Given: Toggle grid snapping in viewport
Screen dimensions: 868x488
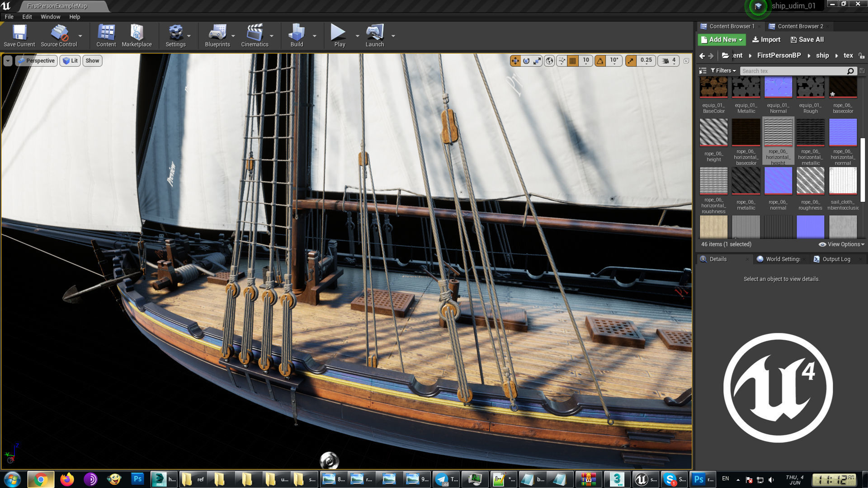Looking at the screenshot, I should [573, 61].
